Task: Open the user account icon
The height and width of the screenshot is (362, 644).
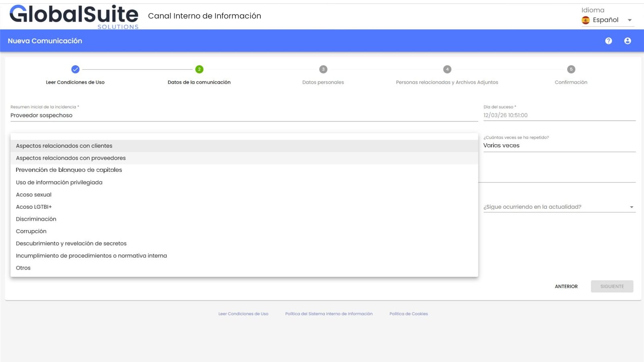Action: pyautogui.click(x=627, y=41)
